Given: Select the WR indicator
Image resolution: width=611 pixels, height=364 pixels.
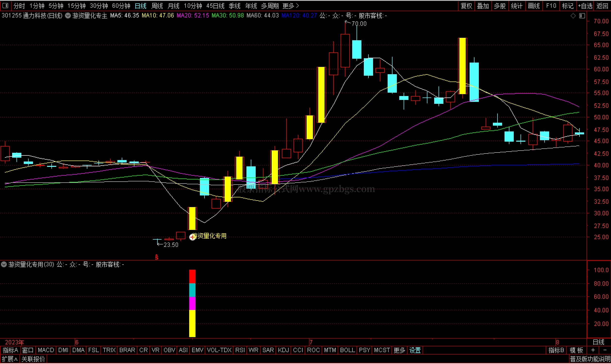Looking at the screenshot, I should click(253, 350).
